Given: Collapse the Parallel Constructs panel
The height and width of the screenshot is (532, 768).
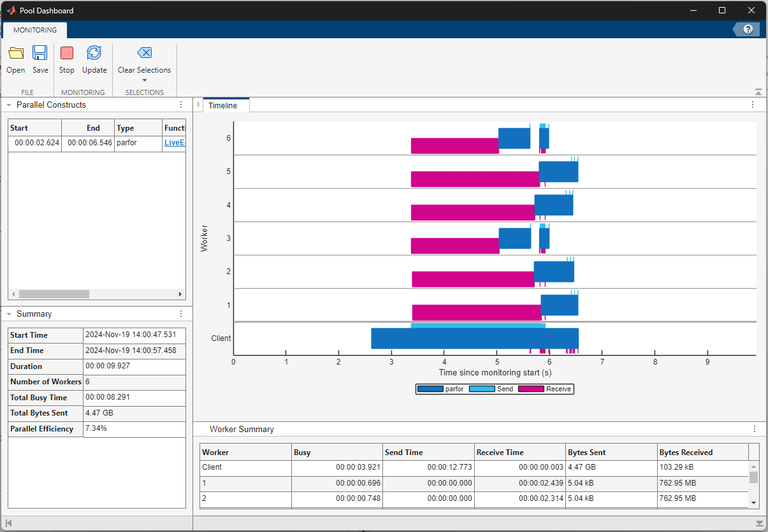Looking at the screenshot, I should (x=9, y=105).
